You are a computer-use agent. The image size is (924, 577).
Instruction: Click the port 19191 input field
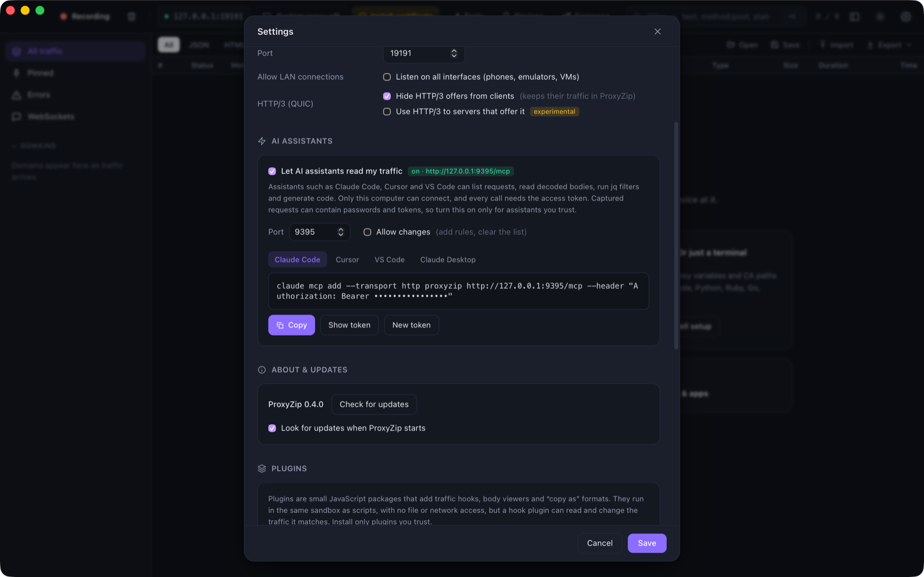[424, 53]
